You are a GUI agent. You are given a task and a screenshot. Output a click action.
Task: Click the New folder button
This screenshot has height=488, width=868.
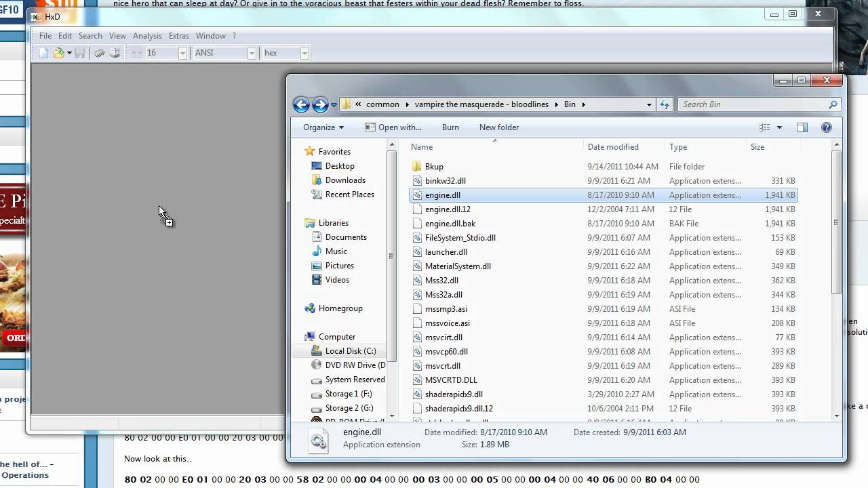pyautogui.click(x=499, y=127)
